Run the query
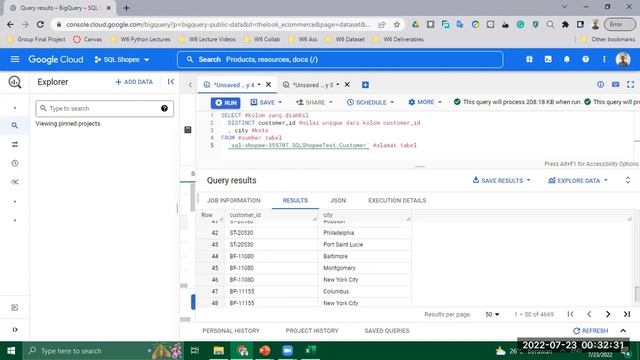This screenshot has width=640, height=360. pyautogui.click(x=226, y=103)
